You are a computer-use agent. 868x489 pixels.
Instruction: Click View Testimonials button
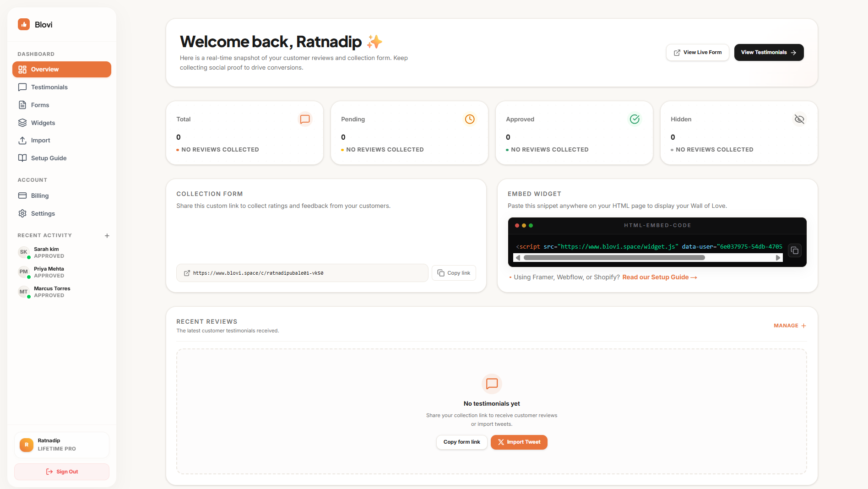tap(769, 52)
